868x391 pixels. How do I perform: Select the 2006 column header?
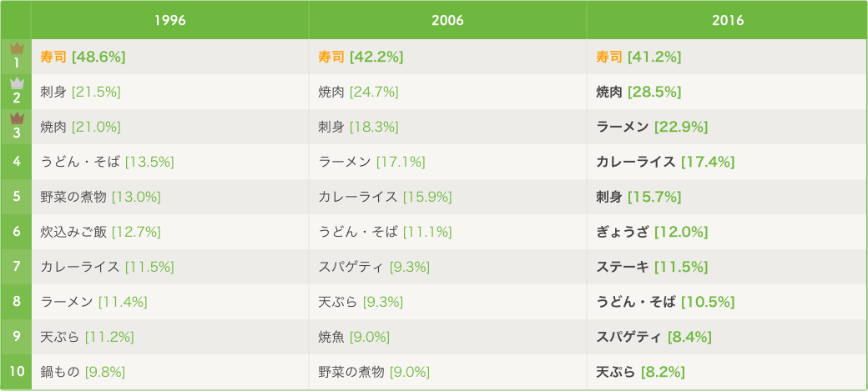click(x=447, y=20)
